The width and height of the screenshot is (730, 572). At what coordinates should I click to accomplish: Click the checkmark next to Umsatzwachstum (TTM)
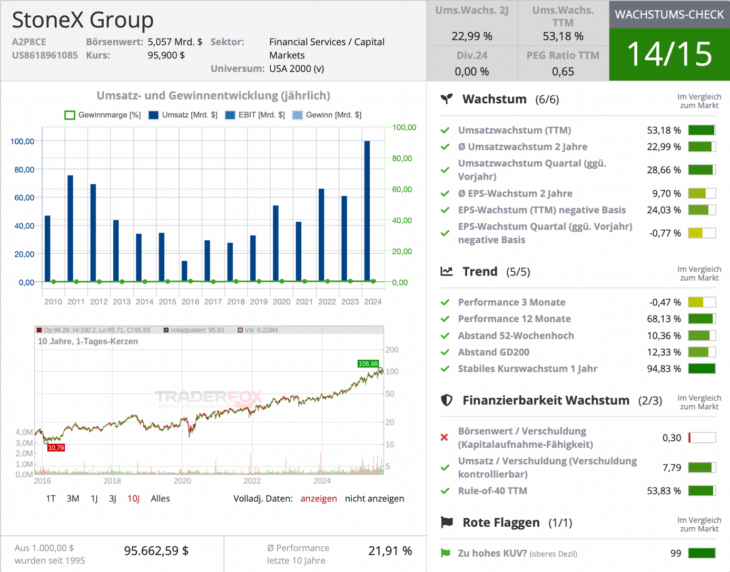coord(445,130)
